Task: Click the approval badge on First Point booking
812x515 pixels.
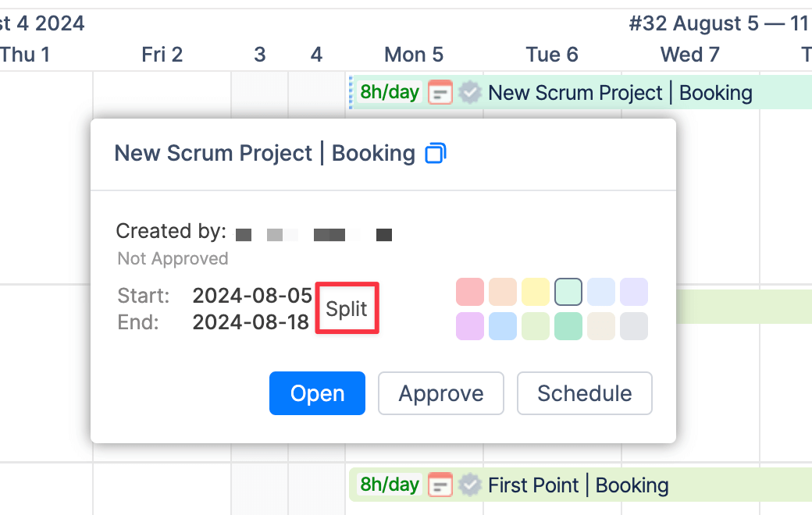Action: point(469,485)
